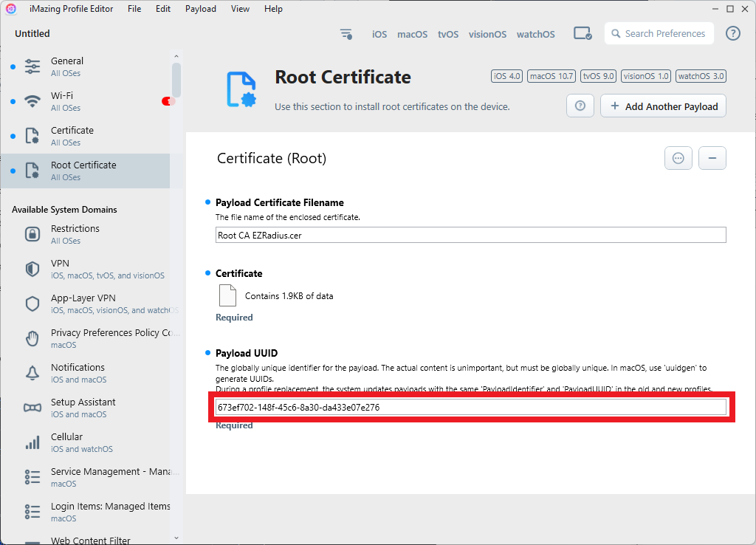This screenshot has height=545, width=756.
Task: Toggle the red Wi-Fi payload switch
Action: click(168, 101)
